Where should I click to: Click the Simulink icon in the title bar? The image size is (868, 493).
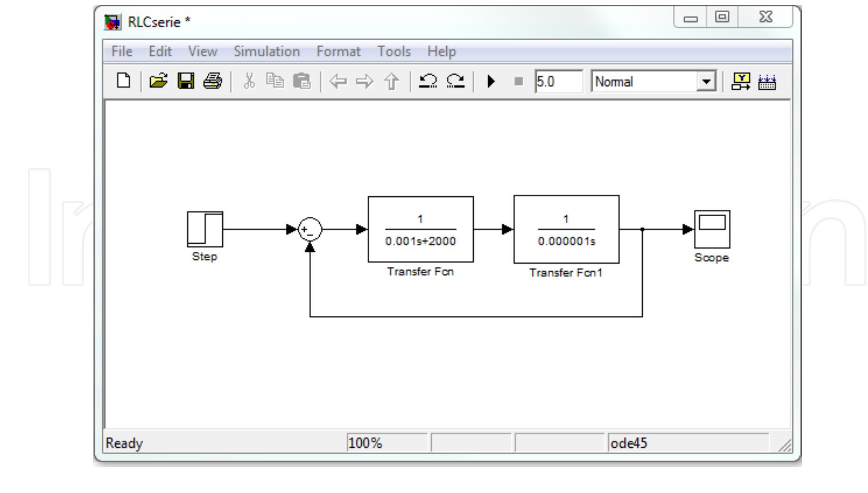(x=112, y=22)
